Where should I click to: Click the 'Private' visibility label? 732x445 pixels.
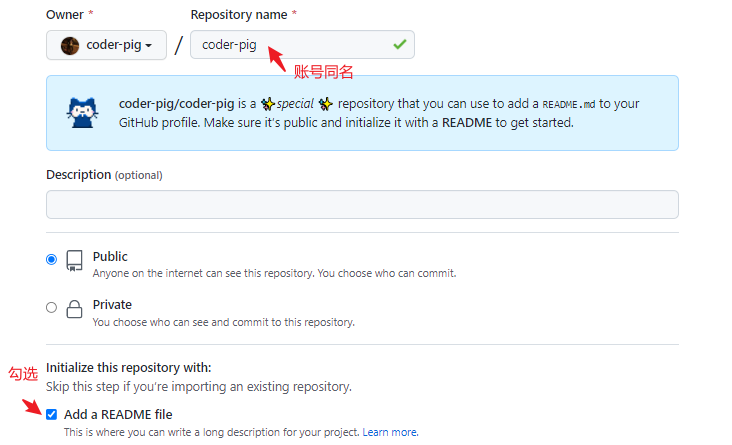tap(112, 305)
